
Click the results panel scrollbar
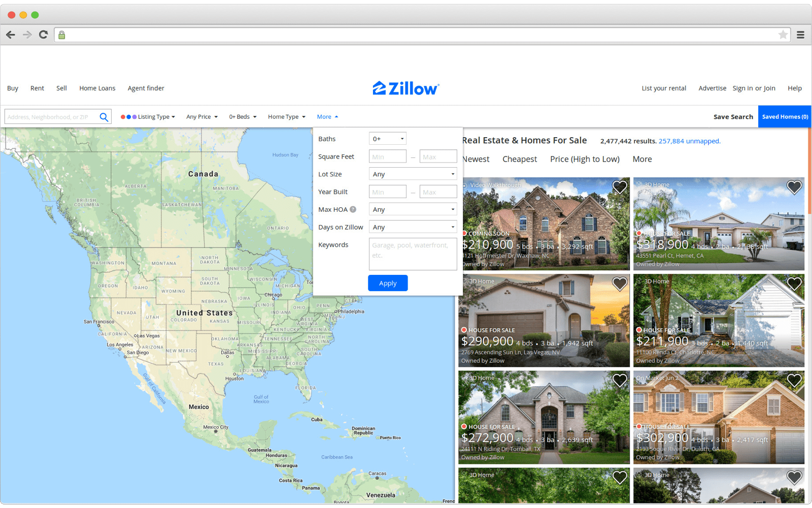pyautogui.click(x=809, y=171)
